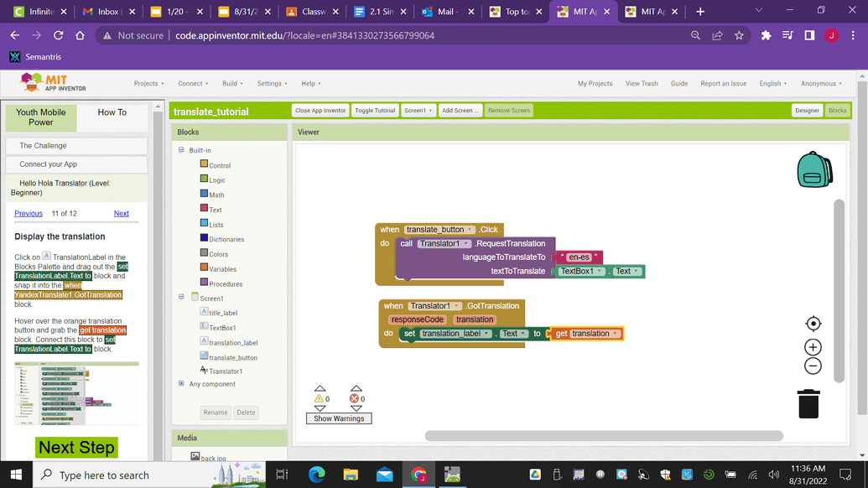Click the Next Step button

tap(76, 447)
